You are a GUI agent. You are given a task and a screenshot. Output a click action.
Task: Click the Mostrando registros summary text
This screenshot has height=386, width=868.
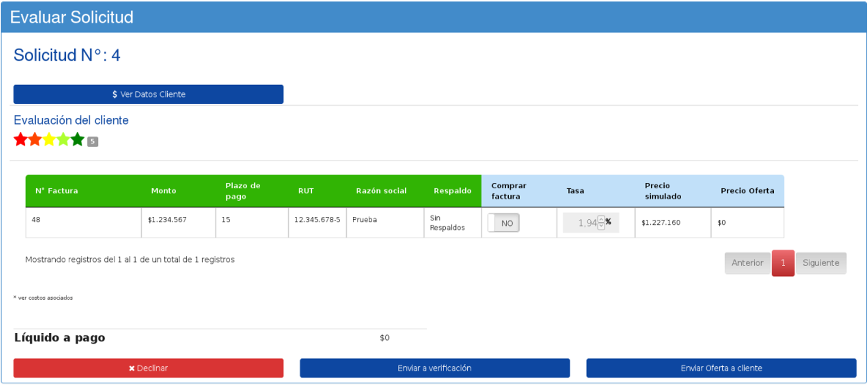(x=130, y=260)
